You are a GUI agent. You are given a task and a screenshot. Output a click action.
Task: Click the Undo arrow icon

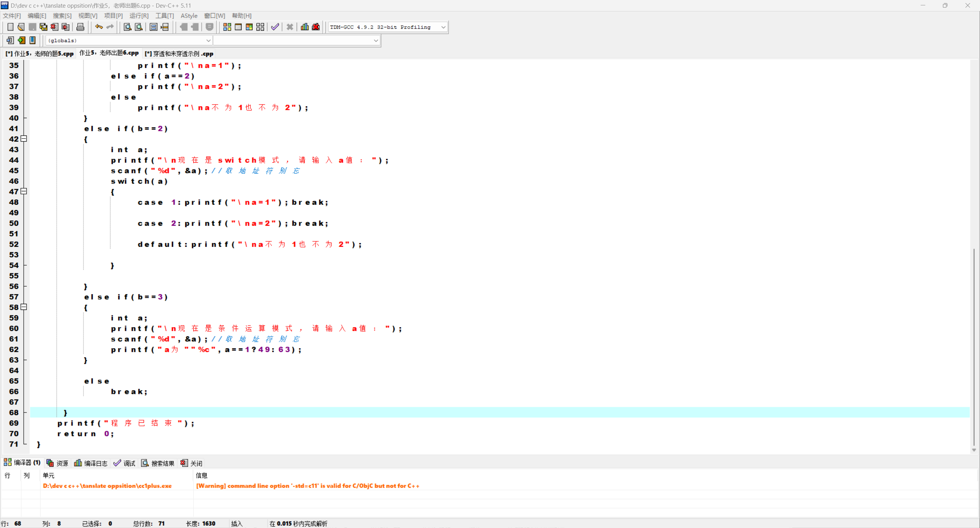99,27
